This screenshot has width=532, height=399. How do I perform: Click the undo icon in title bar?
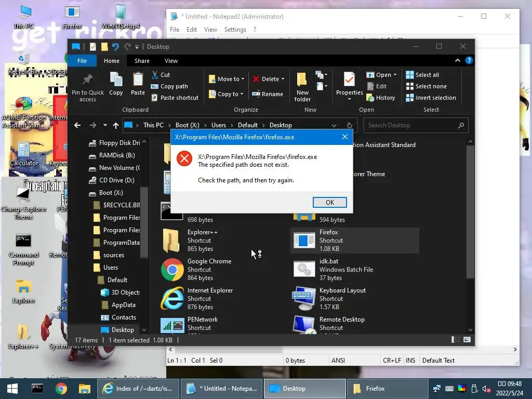pyautogui.click(x=115, y=46)
